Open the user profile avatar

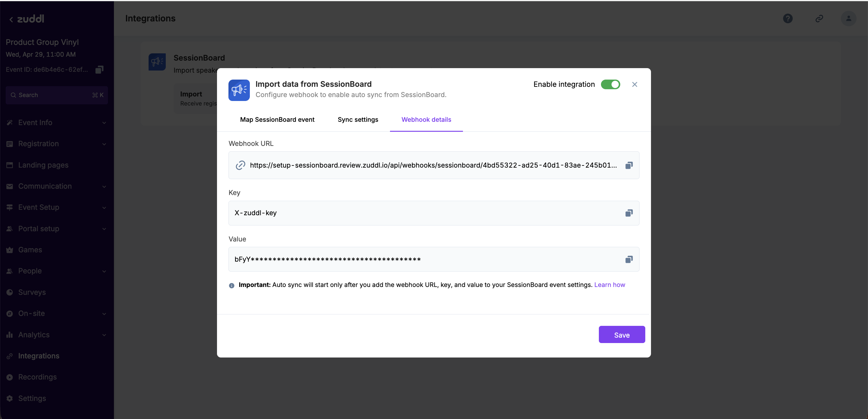click(x=848, y=19)
